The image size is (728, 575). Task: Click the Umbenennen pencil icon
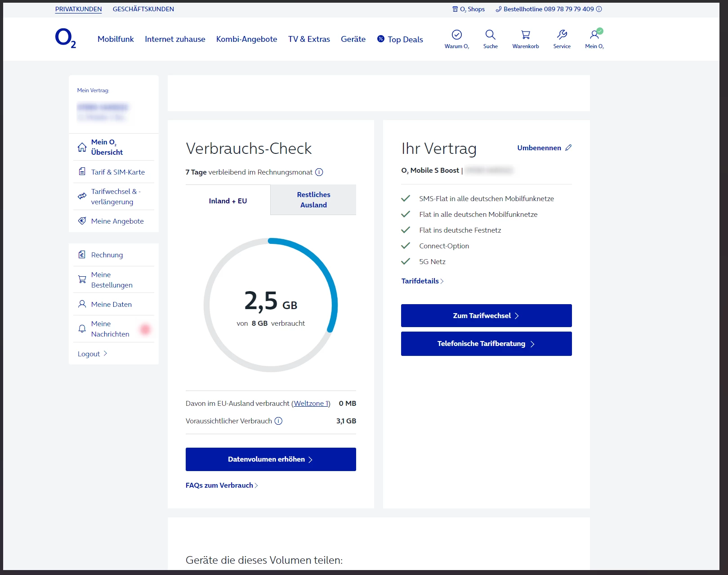pos(568,148)
